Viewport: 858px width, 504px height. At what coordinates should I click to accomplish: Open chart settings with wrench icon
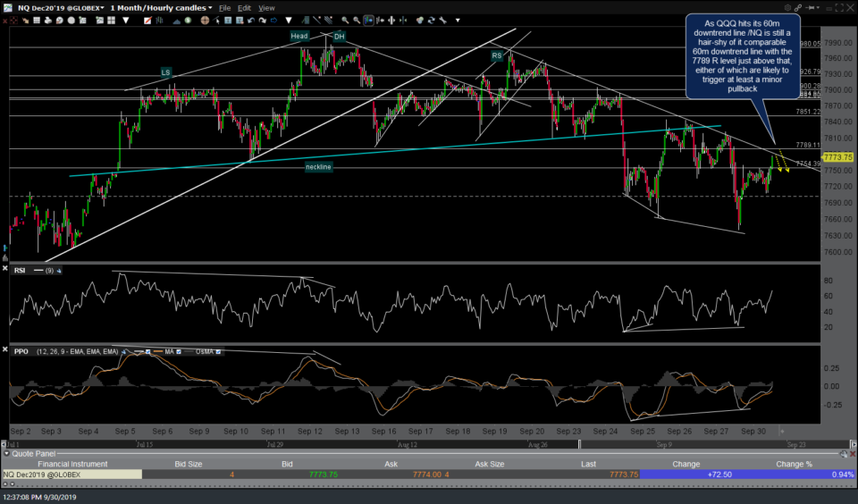point(442,21)
